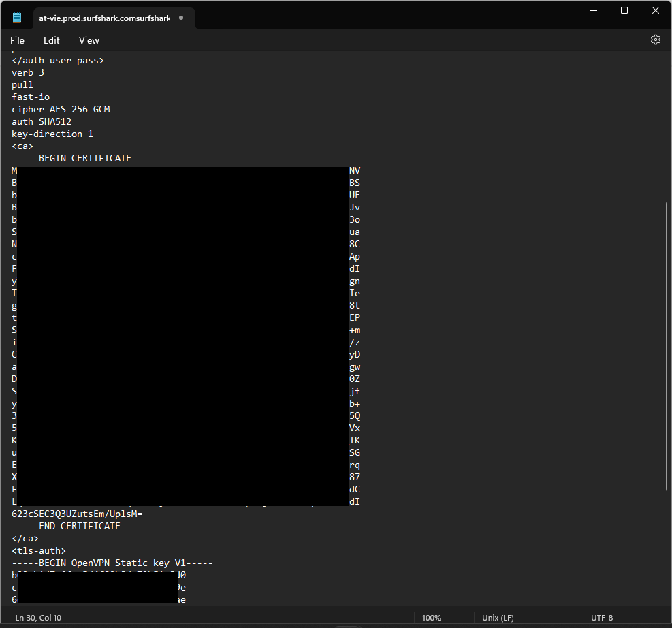The height and width of the screenshot is (628, 672).
Task: Close the tab using the unsaved dot
Action: point(181,18)
